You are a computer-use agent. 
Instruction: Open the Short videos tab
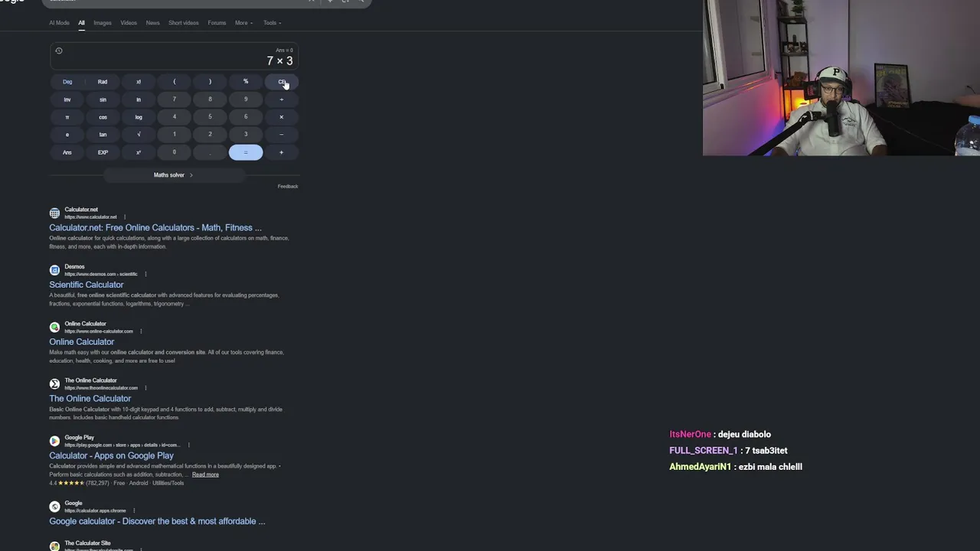coord(184,23)
